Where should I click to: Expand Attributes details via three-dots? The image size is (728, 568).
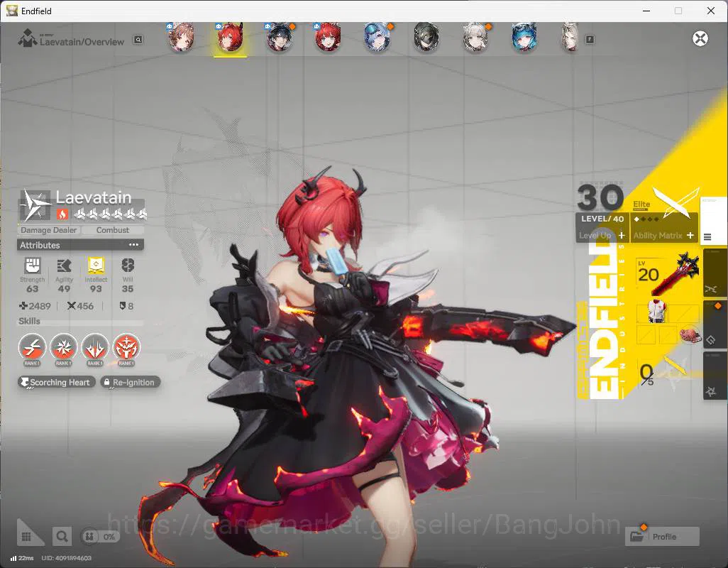(133, 245)
